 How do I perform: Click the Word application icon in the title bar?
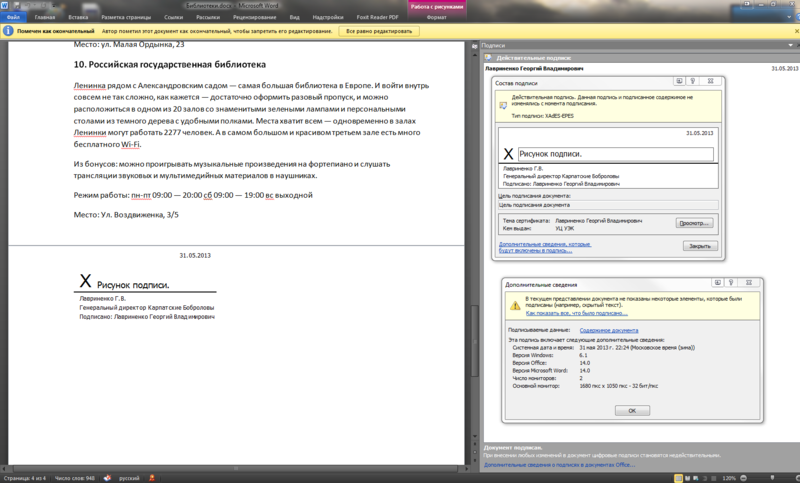tap(5, 5)
